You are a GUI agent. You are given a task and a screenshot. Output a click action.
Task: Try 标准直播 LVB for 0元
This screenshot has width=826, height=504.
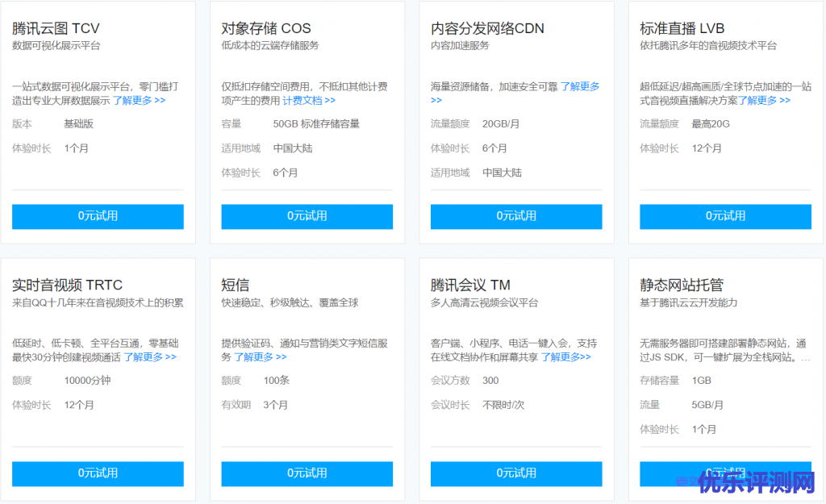725,216
